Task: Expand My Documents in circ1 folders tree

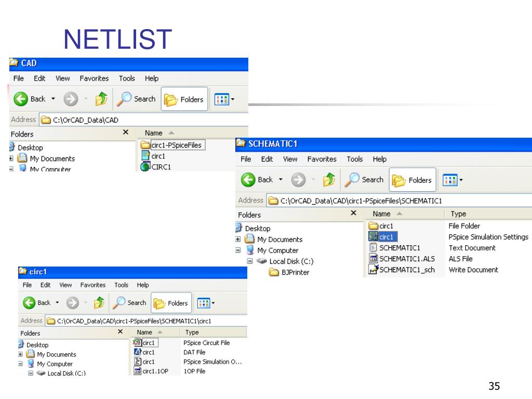Action: [x=20, y=354]
